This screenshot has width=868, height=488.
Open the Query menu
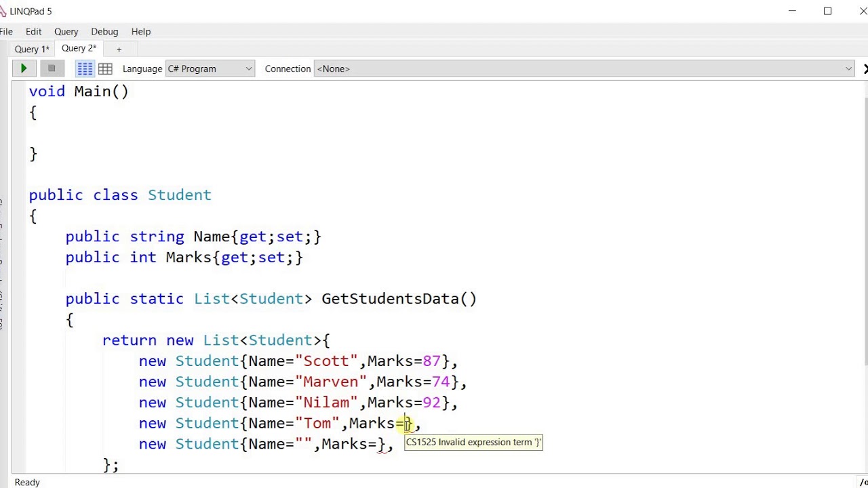pos(66,31)
